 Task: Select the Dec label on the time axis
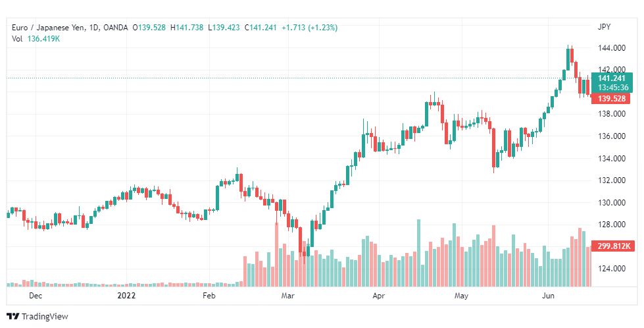(36, 296)
